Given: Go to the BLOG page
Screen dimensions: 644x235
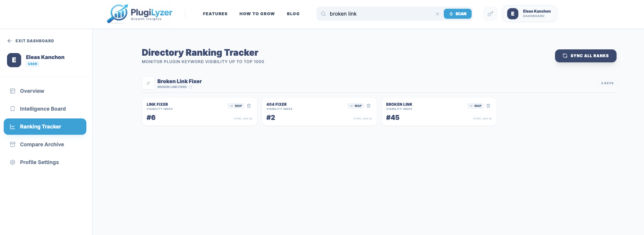Looking at the screenshot, I should coord(293,14).
